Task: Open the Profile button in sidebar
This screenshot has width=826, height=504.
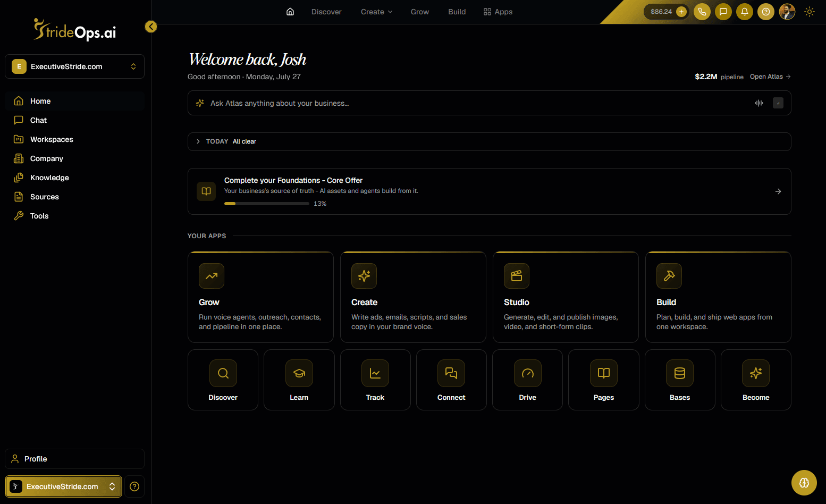Action: (x=74, y=459)
